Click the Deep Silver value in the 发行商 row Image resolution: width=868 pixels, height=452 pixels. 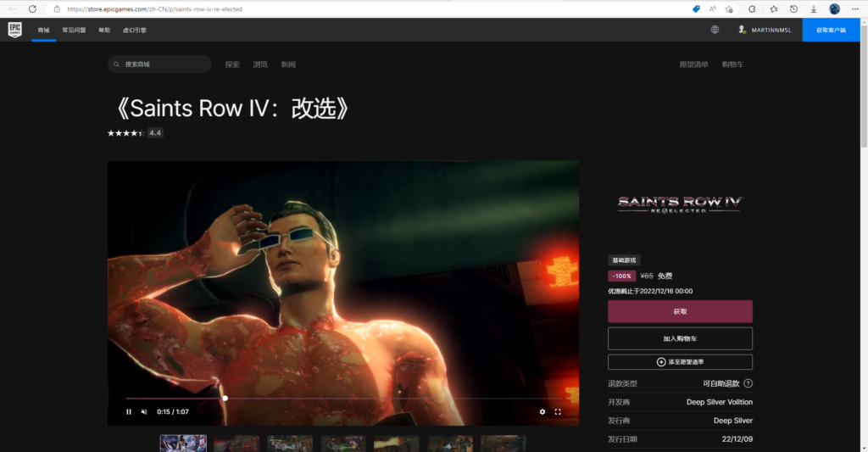(733, 421)
